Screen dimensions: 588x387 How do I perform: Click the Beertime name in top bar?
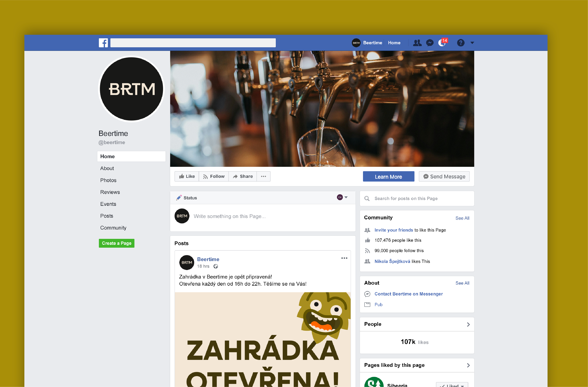coord(373,43)
